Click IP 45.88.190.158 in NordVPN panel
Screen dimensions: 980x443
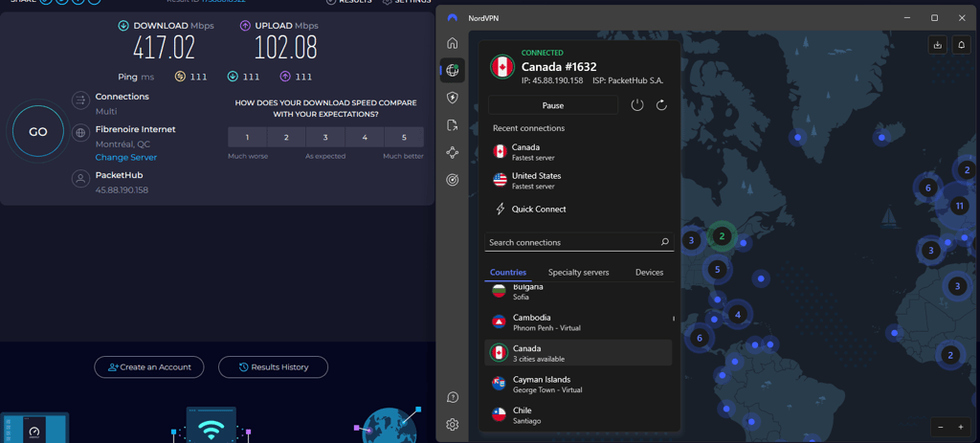[552, 80]
